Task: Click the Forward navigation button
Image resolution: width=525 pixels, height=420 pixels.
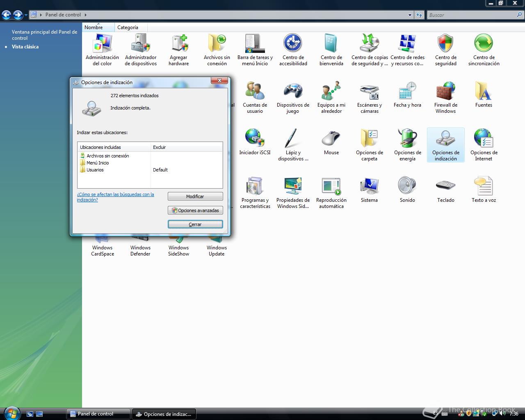Action: tap(18, 15)
